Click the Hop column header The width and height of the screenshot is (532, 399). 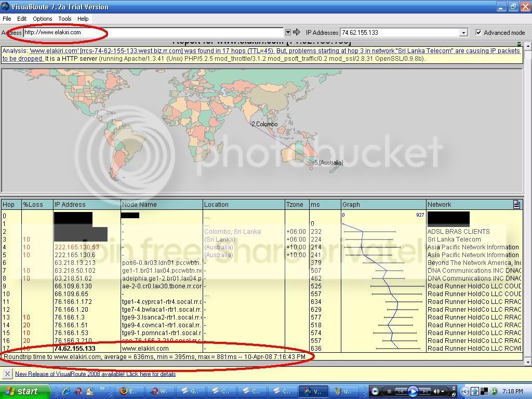(x=11, y=204)
